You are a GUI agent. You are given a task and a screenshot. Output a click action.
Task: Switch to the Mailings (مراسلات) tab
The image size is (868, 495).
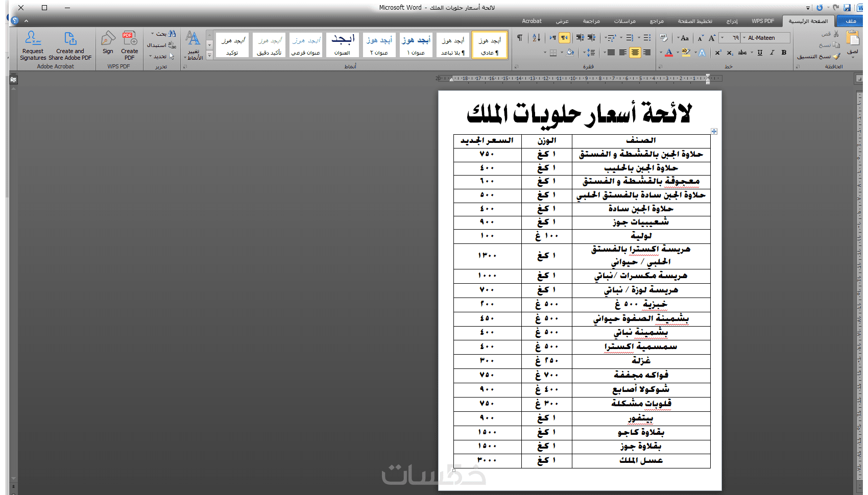coord(624,21)
